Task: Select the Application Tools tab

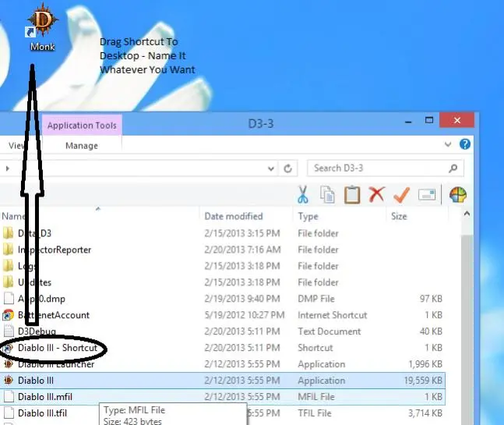Action: pyautogui.click(x=82, y=125)
